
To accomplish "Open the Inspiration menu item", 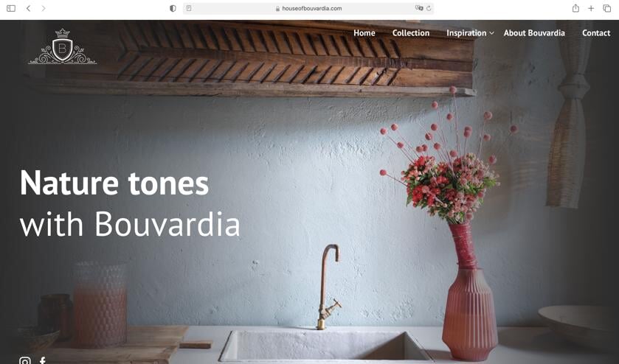I will click(x=466, y=33).
